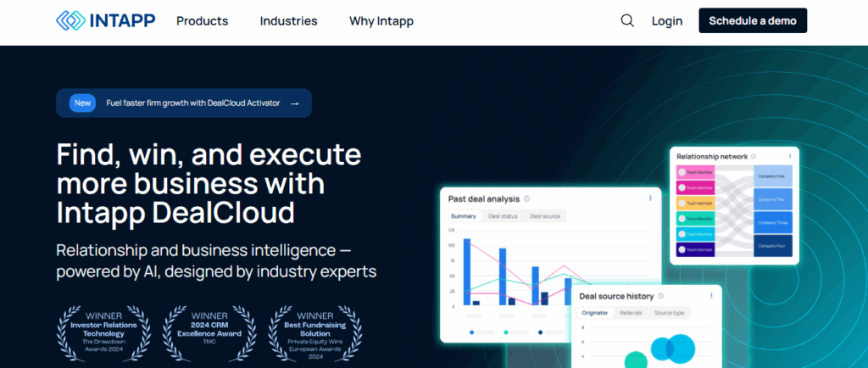Click the Intapp logo

click(106, 21)
